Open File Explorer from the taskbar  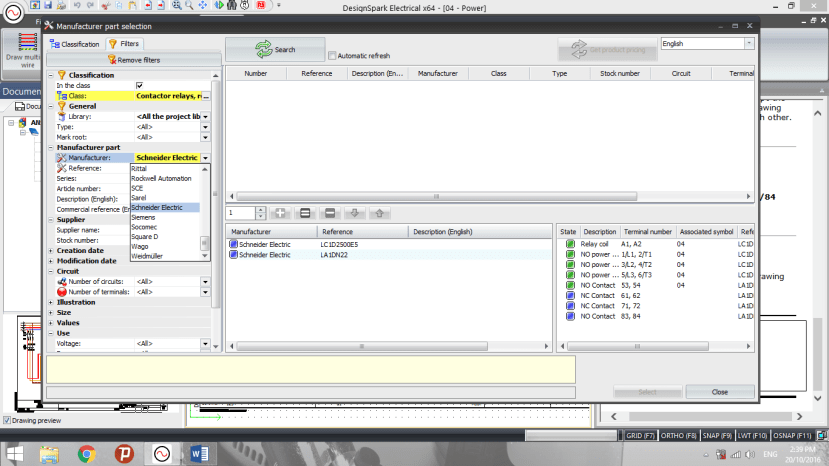coord(49,454)
